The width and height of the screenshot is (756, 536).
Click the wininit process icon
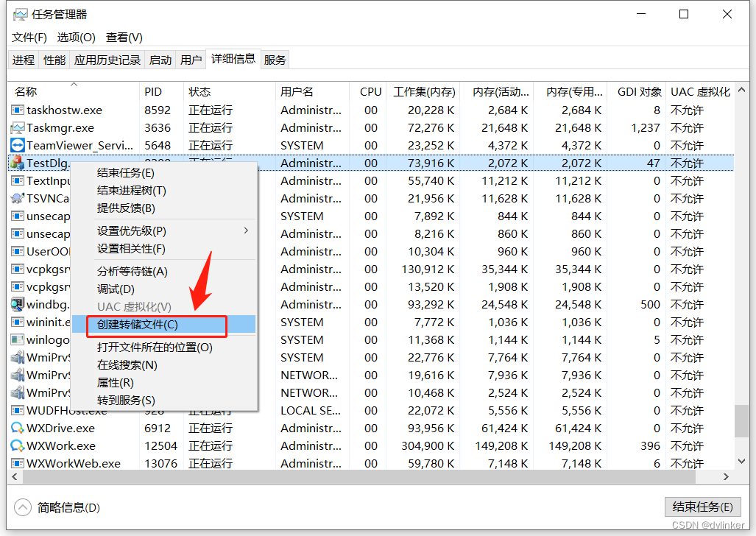click(18, 322)
